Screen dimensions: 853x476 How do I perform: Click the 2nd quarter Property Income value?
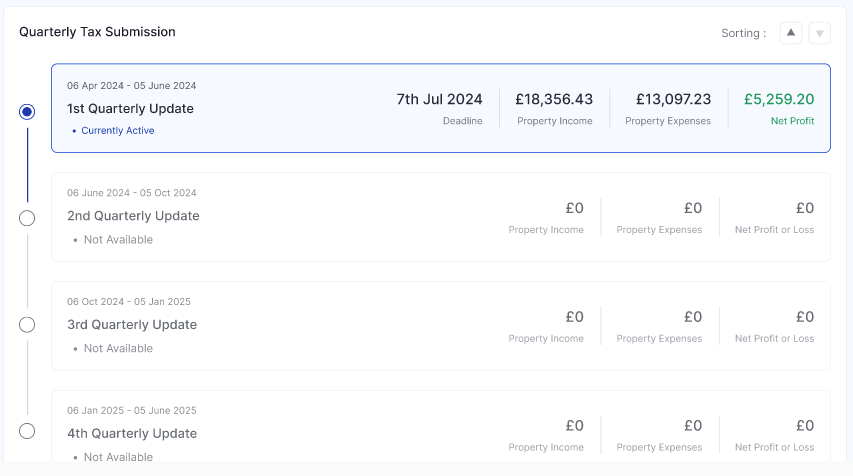(574, 208)
